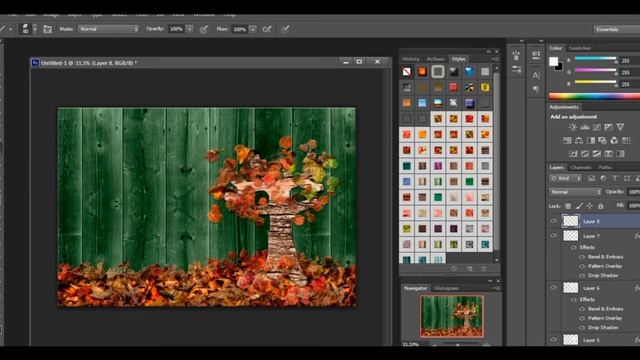Open the Styles panel flyout menu

point(495,59)
